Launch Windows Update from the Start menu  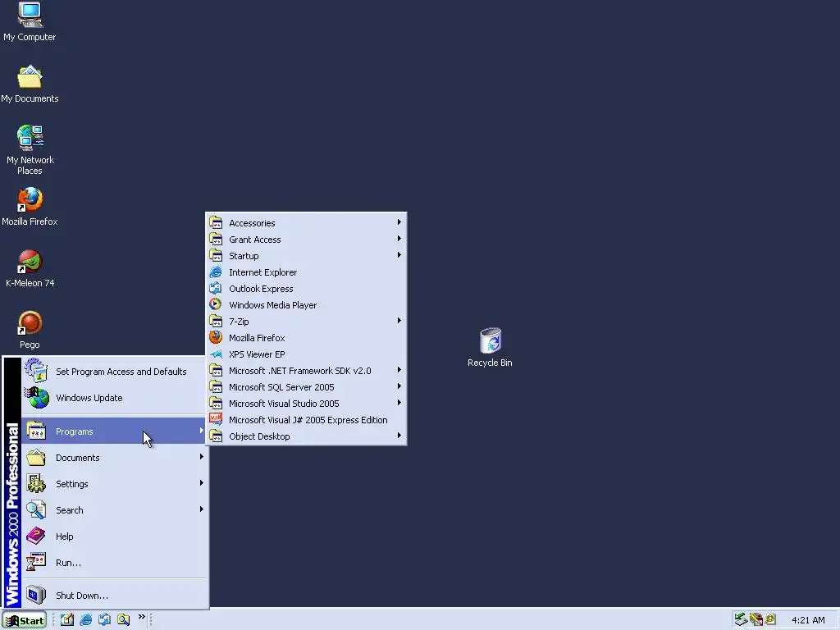pos(113,398)
